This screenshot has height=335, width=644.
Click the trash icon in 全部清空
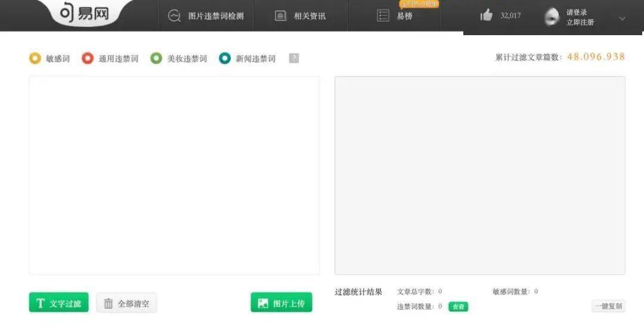click(x=108, y=303)
